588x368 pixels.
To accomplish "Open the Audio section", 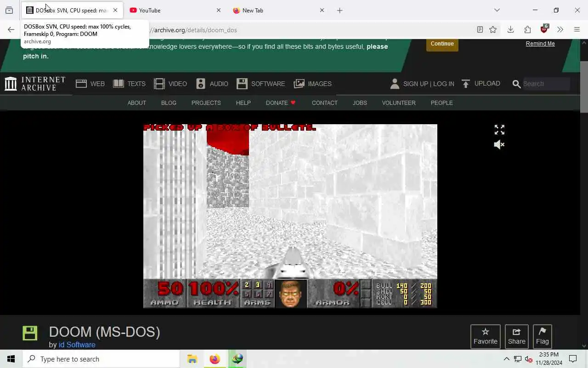I will coord(212,84).
